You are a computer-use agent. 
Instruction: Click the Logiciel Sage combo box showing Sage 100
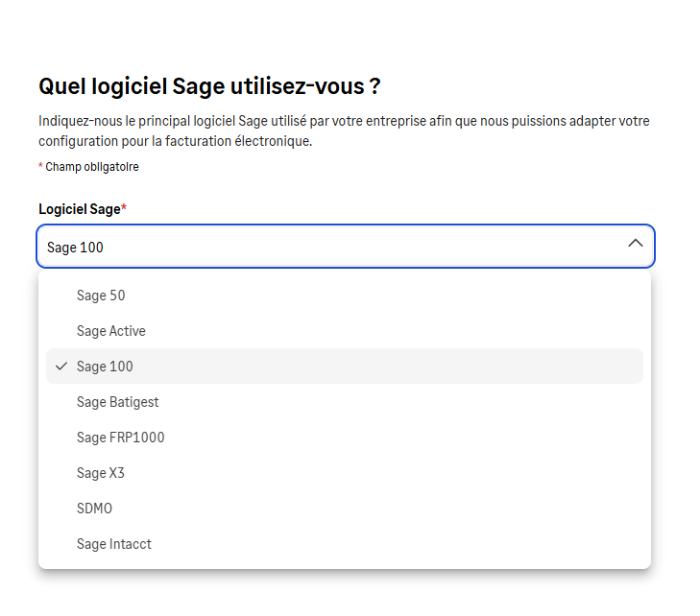pos(346,247)
